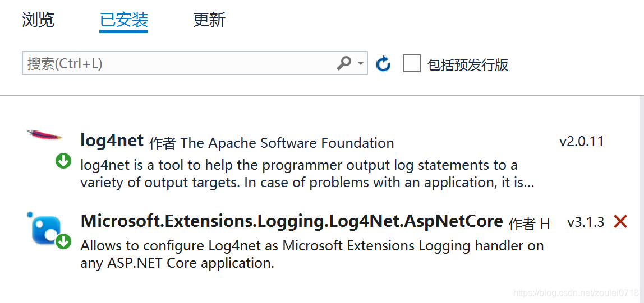This screenshot has width=644, height=303.
Task: Refresh the package list
Action: point(383,63)
